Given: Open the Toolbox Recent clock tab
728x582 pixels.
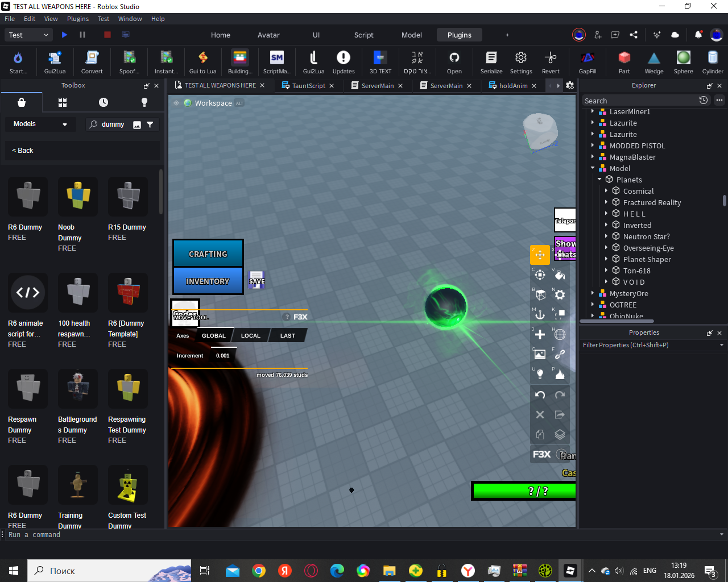Looking at the screenshot, I should [103, 102].
